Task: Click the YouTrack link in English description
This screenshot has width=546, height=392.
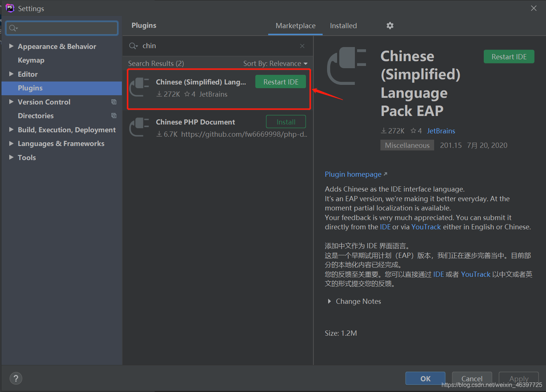Action: pos(426,227)
